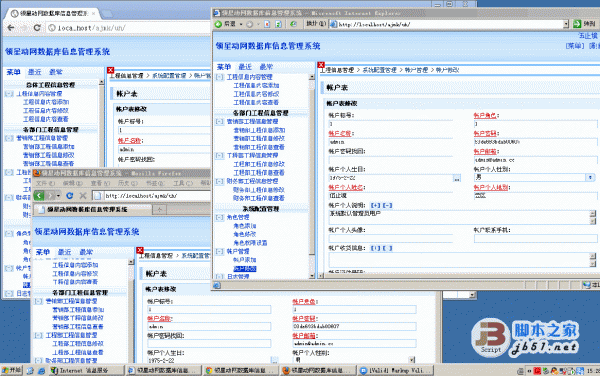Collapse 营销部工程信息管理 node in Firefox sidebar
Image resolution: width=600 pixels, height=376 pixels.
(39, 301)
